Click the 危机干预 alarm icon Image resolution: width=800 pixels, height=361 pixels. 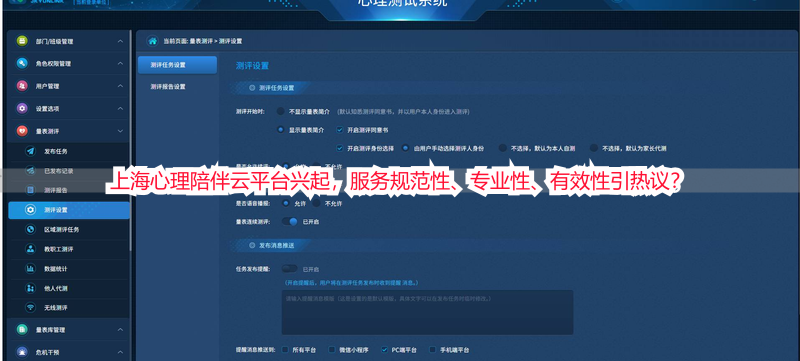tap(22, 352)
